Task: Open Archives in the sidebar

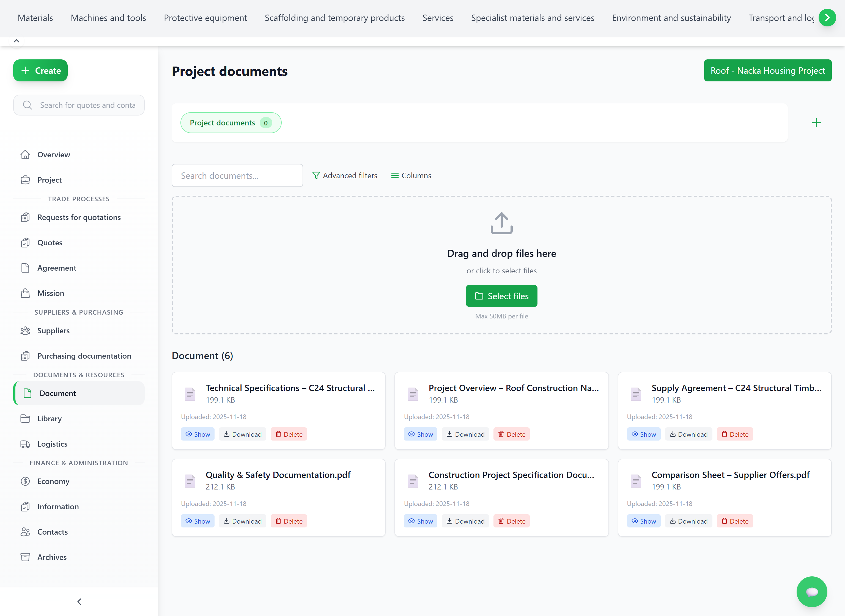Action: coord(52,557)
